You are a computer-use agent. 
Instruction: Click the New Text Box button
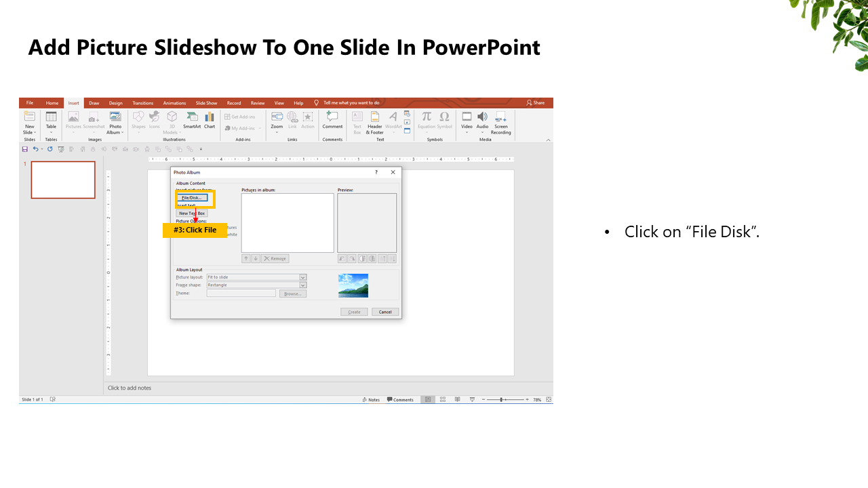192,213
